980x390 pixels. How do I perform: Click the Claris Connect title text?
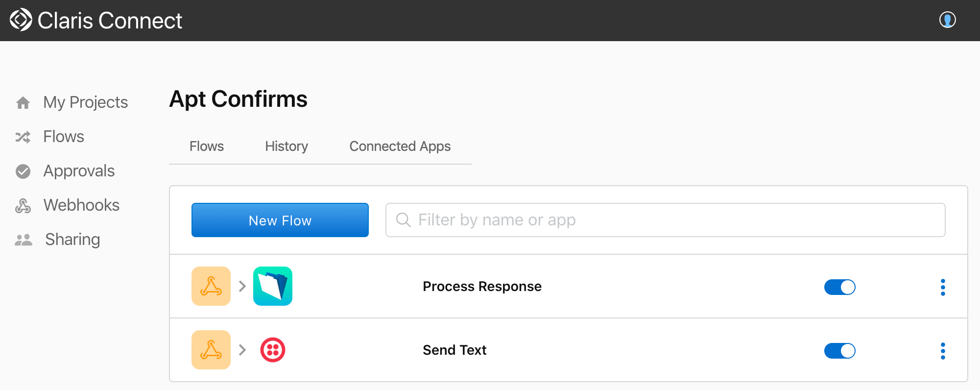tap(110, 21)
